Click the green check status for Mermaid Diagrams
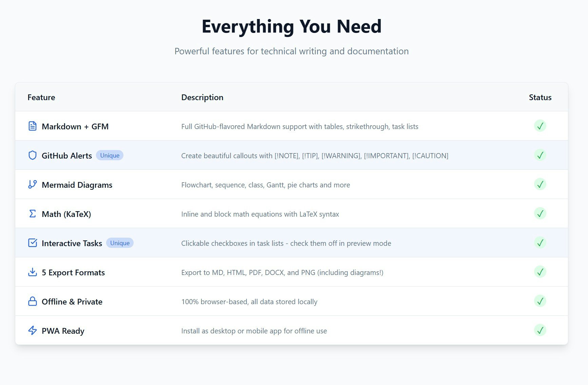This screenshot has width=588, height=385. pyautogui.click(x=540, y=184)
